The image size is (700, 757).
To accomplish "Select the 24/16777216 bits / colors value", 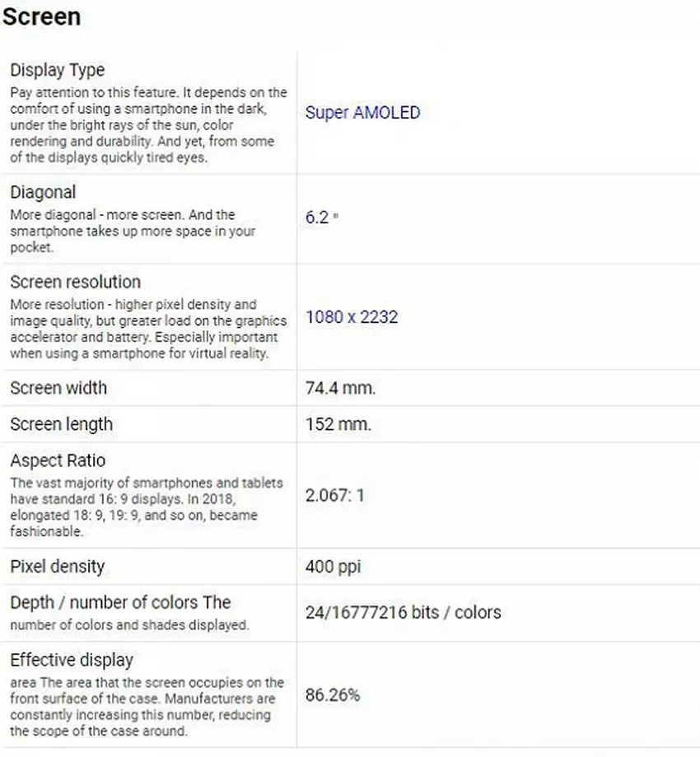I will [x=403, y=612].
